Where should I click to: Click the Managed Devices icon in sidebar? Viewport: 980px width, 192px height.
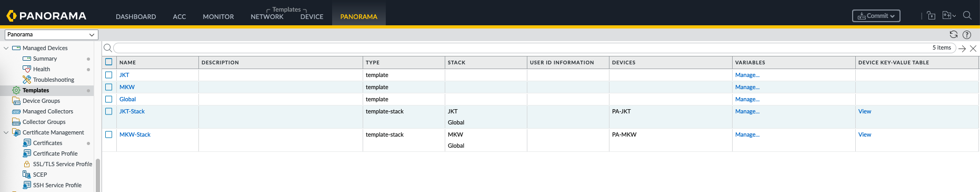click(16, 48)
